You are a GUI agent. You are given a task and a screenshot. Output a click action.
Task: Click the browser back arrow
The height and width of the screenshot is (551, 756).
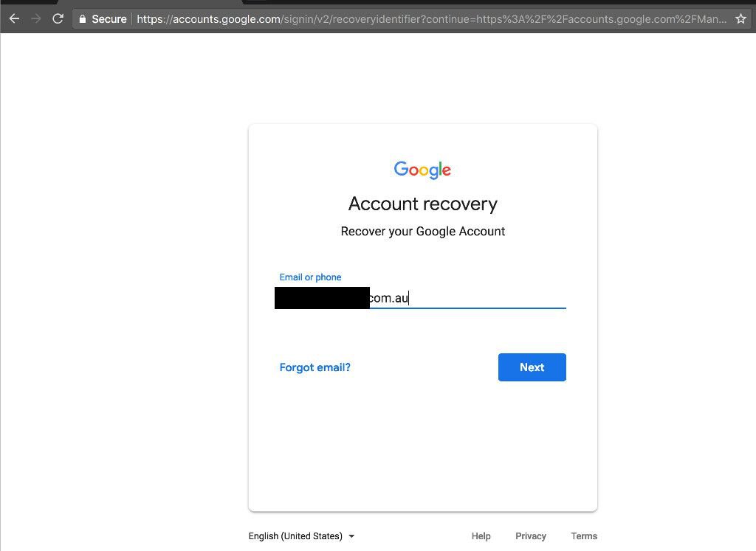(x=14, y=18)
